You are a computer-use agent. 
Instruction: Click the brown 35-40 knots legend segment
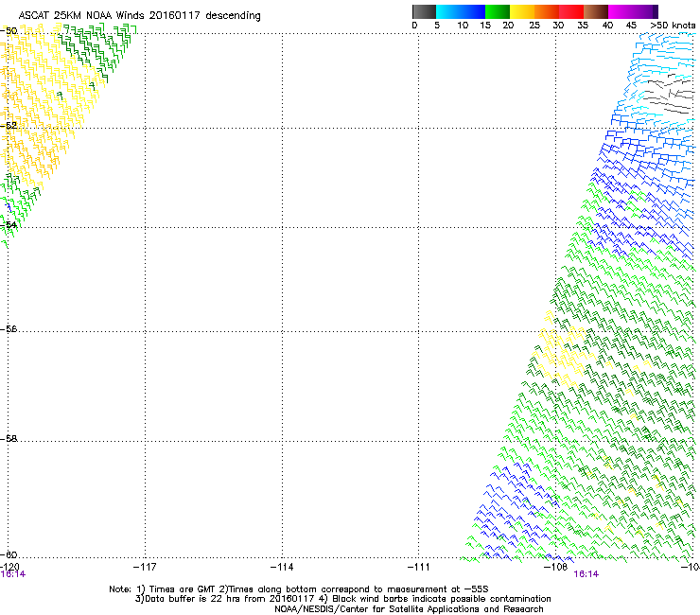point(596,11)
